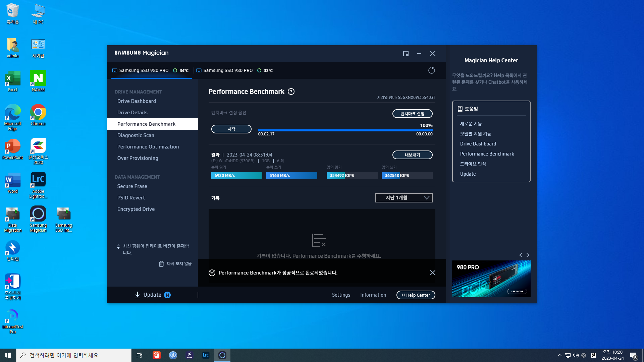
Task: Open the Adobe Lightroom desktop shortcut
Action: [38, 185]
